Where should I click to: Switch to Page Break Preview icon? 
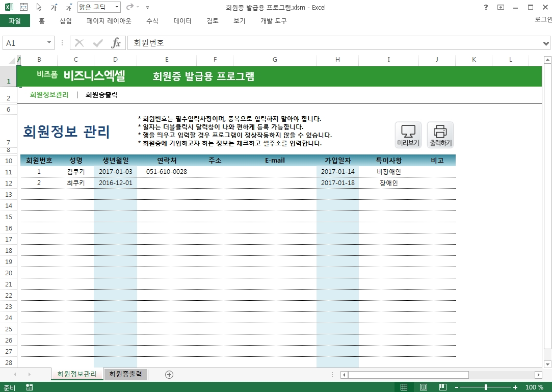pyautogui.click(x=443, y=387)
